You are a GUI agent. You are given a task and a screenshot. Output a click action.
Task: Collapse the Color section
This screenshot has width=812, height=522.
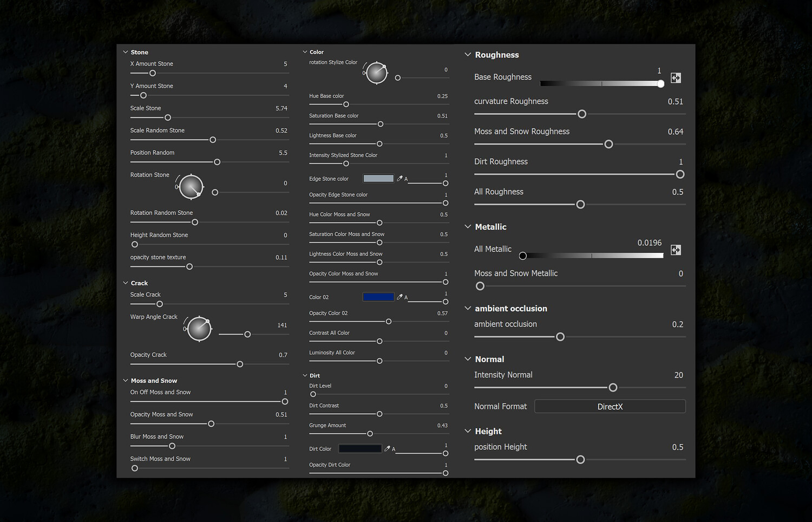[x=305, y=53]
